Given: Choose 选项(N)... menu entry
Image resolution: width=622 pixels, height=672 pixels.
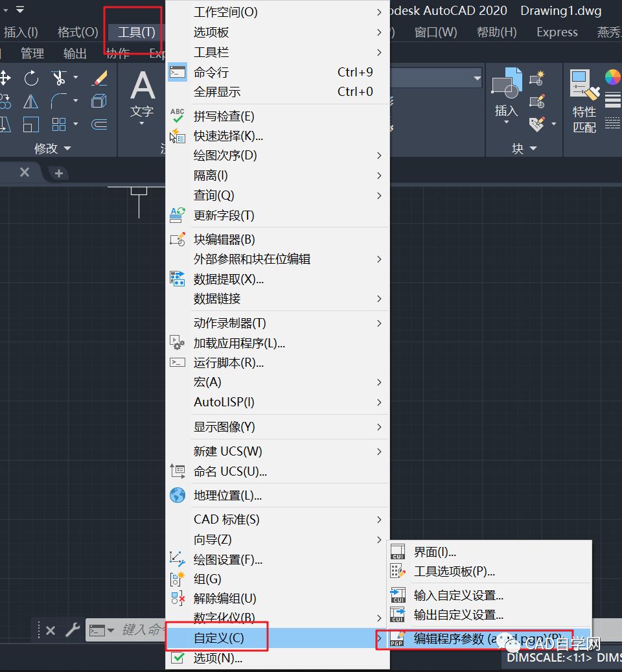Looking at the screenshot, I should [277, 658].
